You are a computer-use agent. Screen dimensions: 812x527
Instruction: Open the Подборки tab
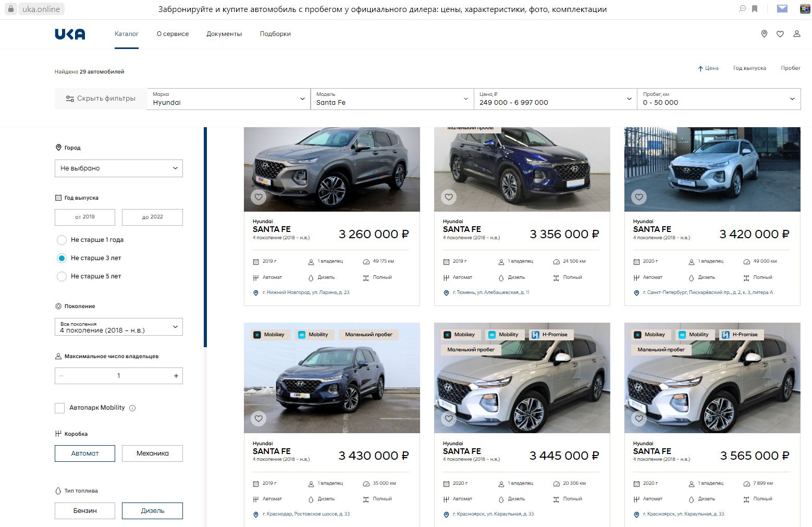click(x=275, y=34)
